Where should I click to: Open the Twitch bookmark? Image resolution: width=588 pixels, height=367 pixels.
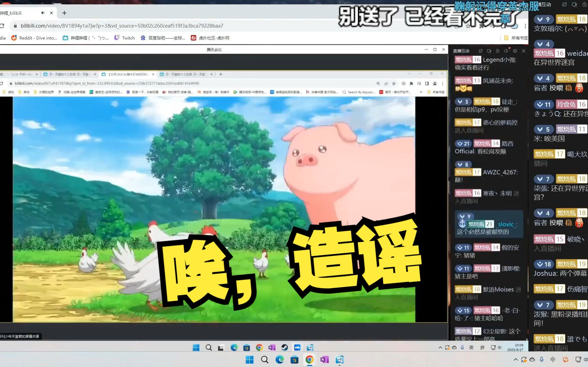[125, 38]
